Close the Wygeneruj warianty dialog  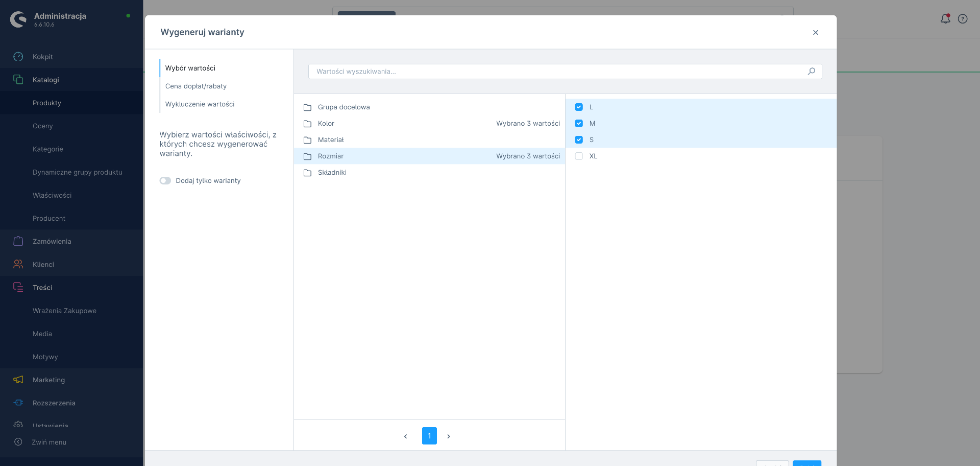click(816, 33)
